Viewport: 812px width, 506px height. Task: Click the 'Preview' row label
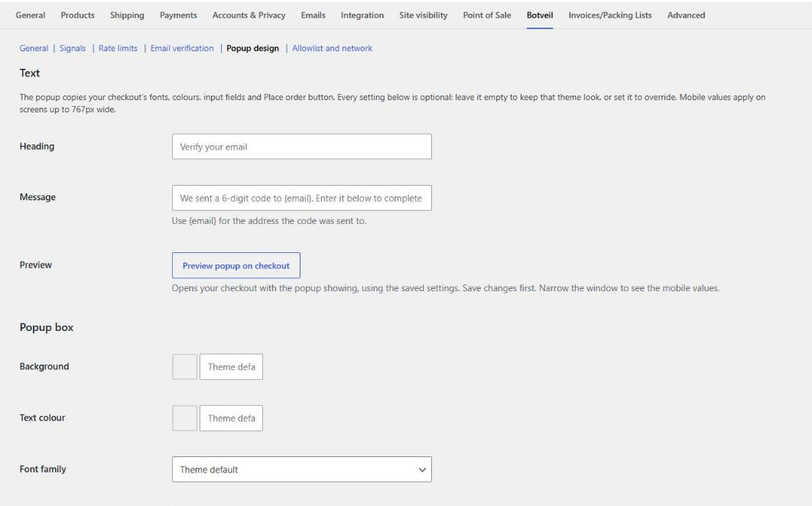(36, 265)
